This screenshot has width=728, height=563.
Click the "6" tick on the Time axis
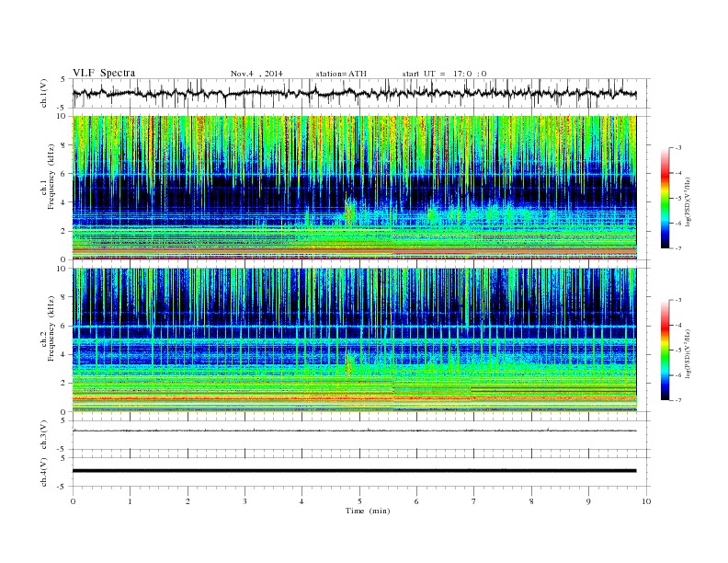[416, 501]
